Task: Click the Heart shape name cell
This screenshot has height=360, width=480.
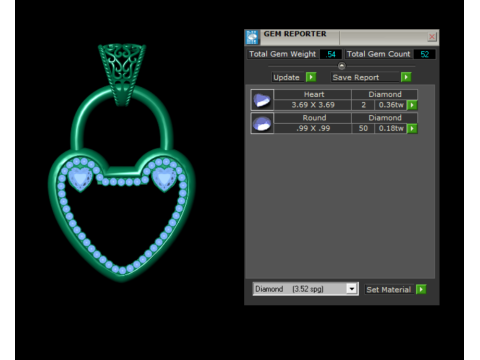Action: point(313,94)
